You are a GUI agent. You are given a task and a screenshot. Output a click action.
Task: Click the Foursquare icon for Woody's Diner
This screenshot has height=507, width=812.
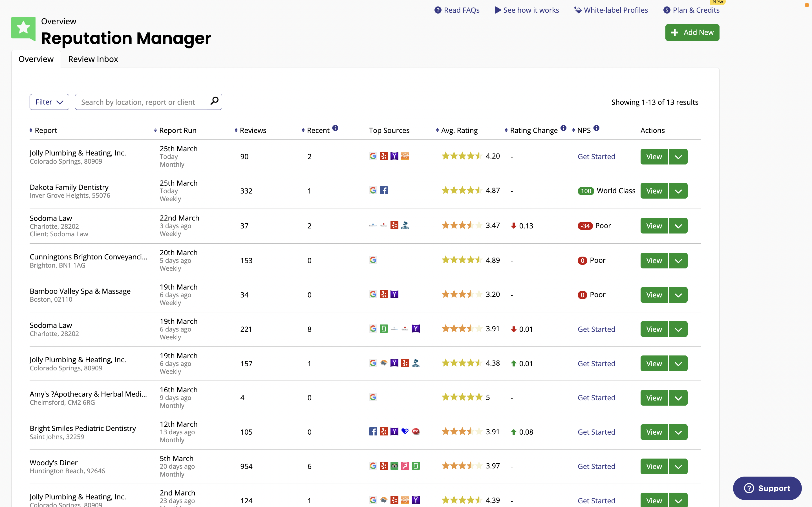click(x=405, y=466)
